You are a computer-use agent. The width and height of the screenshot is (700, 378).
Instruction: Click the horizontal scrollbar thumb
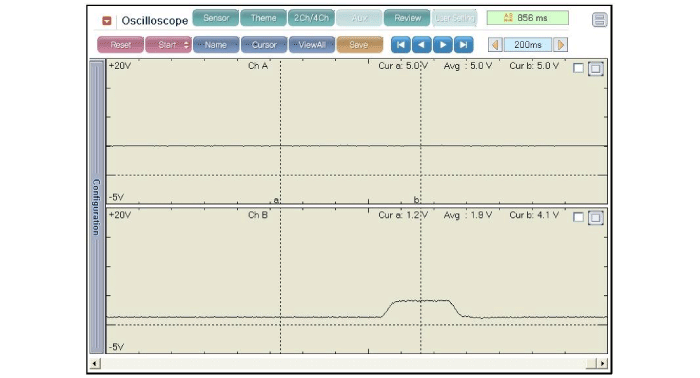tap(592, 363)
